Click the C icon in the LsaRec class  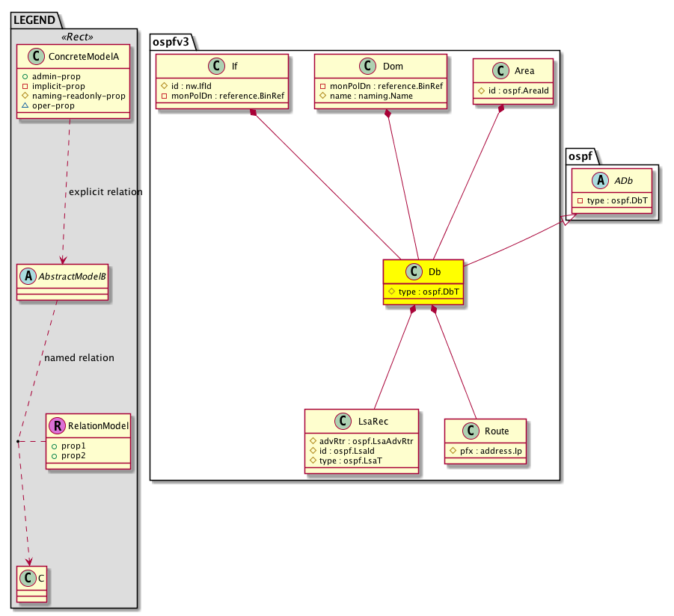(x=342, y=422)
